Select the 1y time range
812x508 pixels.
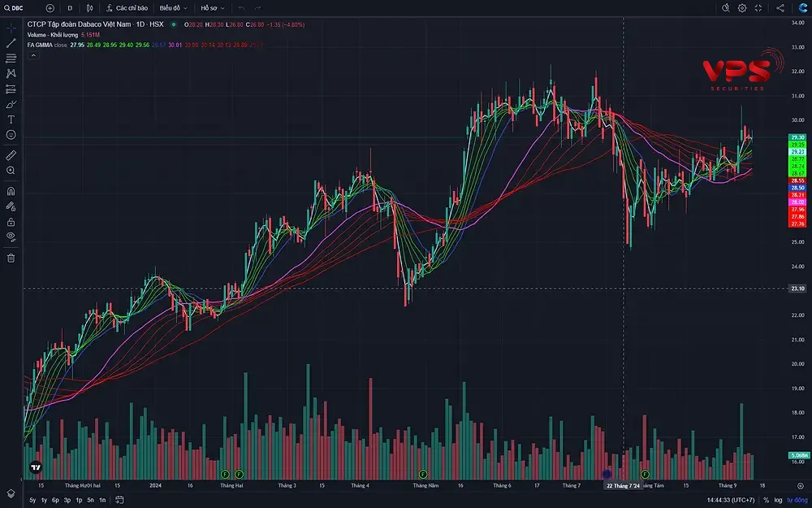click(x=44, y=500)
